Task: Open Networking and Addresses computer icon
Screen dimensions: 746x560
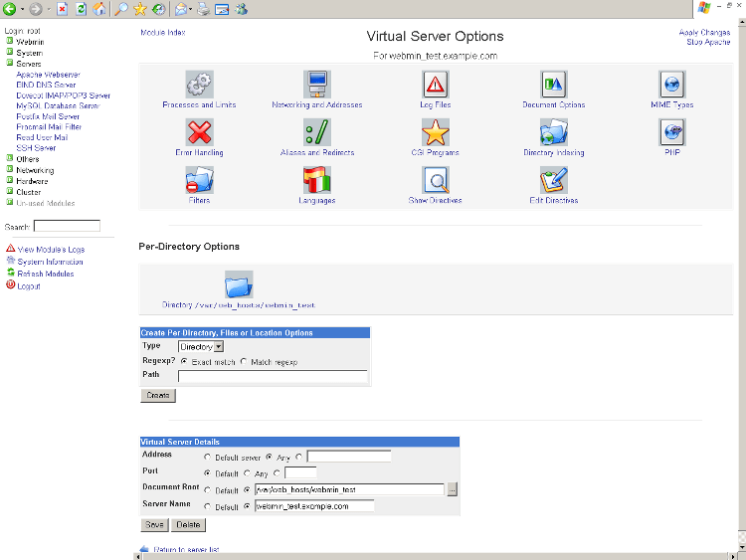Action: (x=317, y=85)
